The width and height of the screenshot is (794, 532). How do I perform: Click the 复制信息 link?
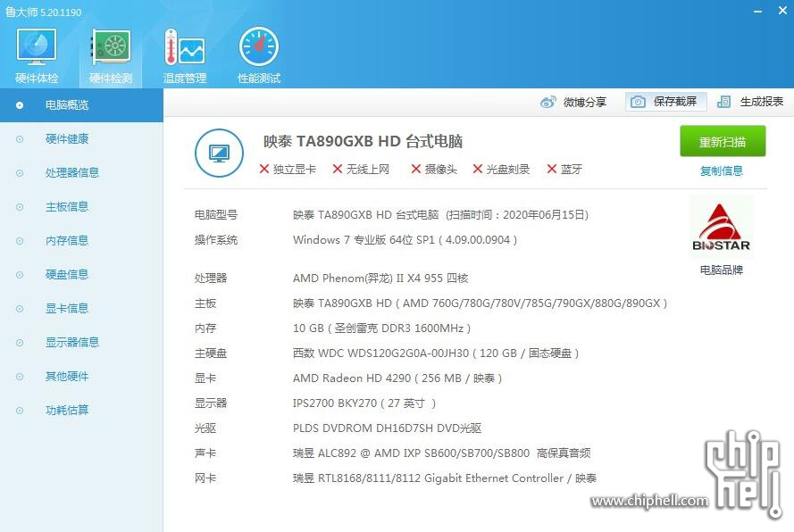[x=721, y=171]
